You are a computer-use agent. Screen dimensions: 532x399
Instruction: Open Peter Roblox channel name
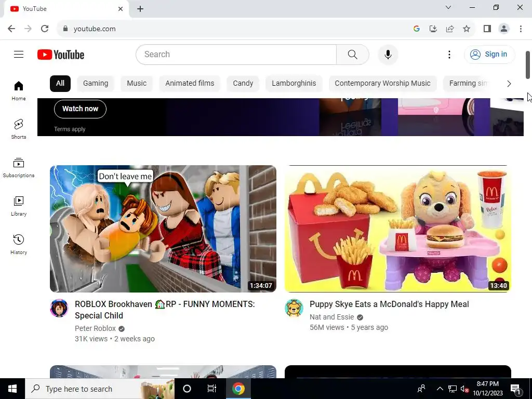(95, 328)
